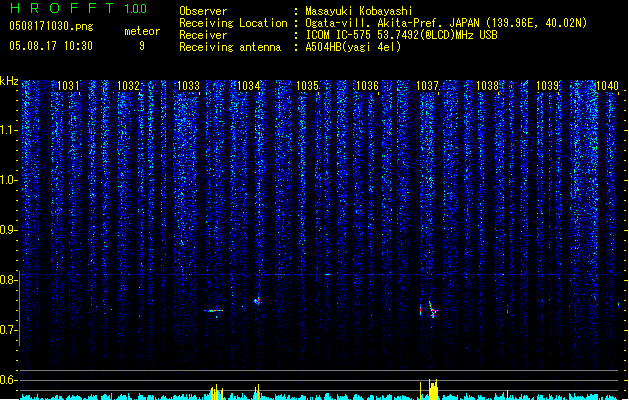The image size is (629, 400).
Task: Click time marker 1036
Action: pyautogui.click(x=367, y=86)
